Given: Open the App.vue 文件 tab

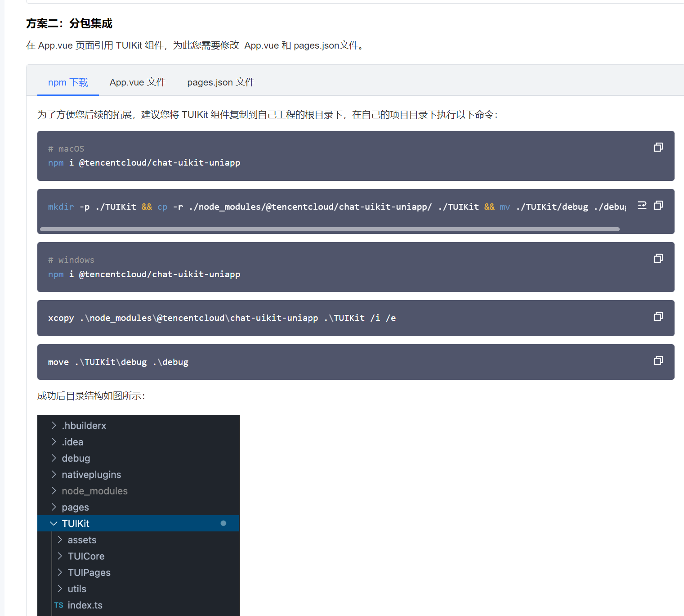Looking at the screenshot, I should click(x=138, y=82).
